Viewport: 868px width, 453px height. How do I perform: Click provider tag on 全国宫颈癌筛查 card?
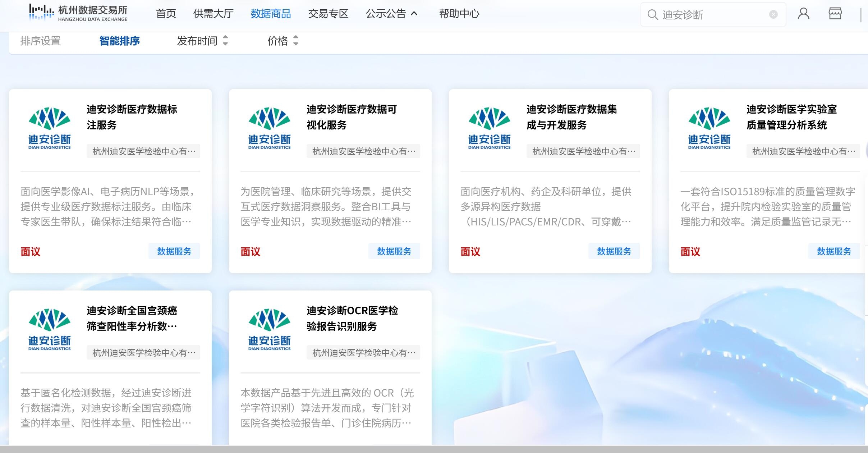click(143, 353)
